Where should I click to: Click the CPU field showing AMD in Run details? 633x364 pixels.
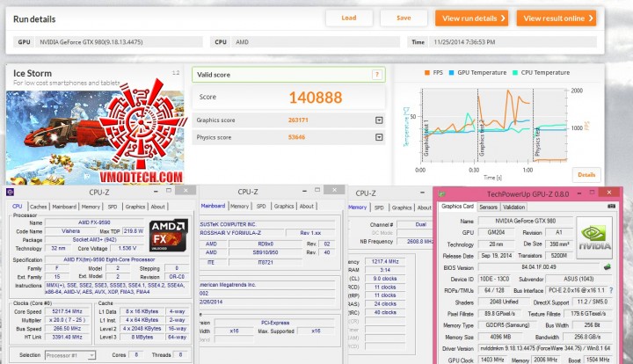click(x=316, y=42)
